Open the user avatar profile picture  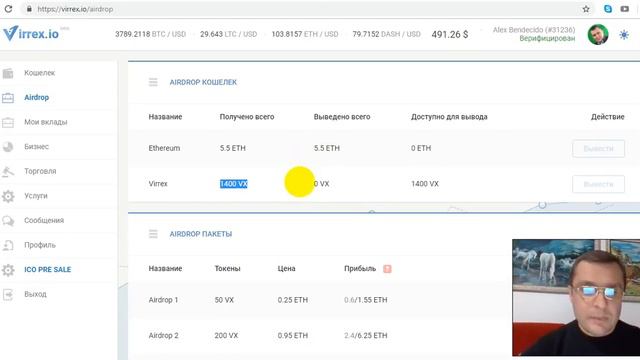(598, 34)
